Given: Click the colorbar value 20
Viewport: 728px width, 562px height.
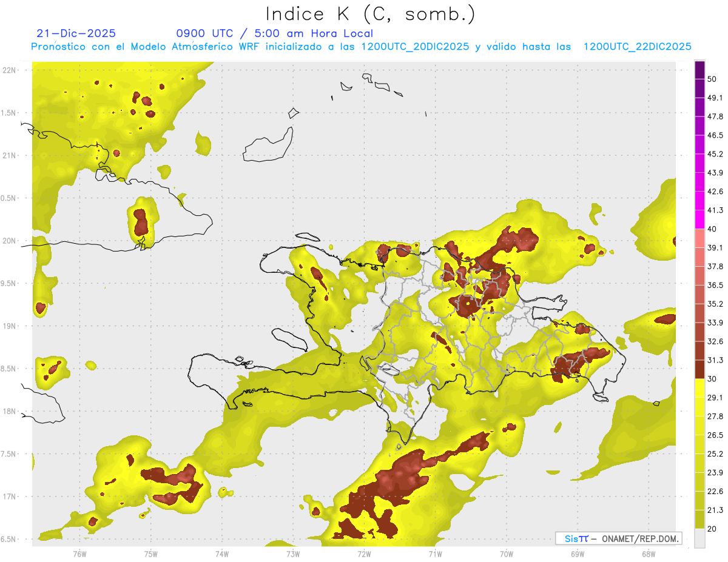Looking at the screenshot, I should click(x=712, y=529).
